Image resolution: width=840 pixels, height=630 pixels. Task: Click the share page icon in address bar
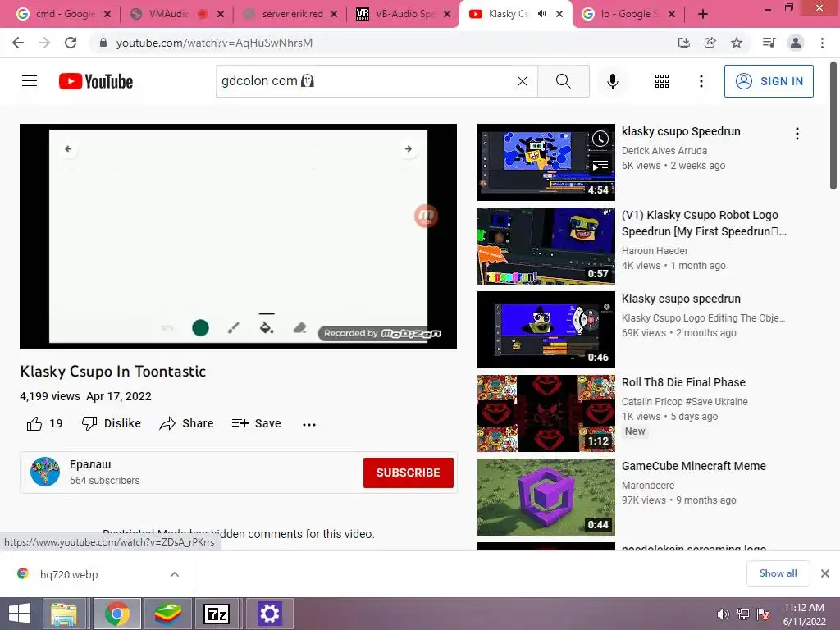pyautogui.click(x=710, y=43)
